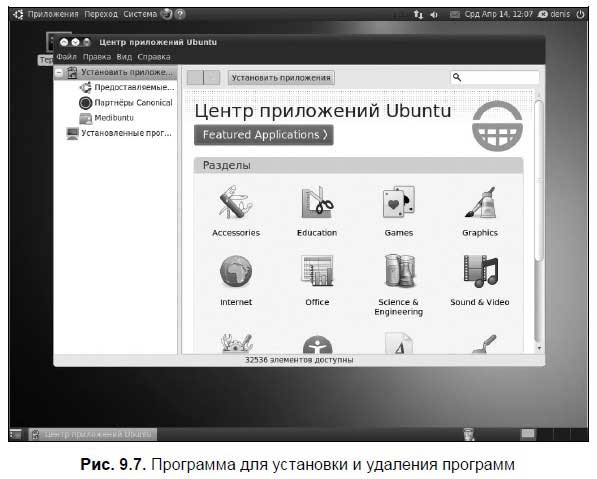Click the Установить приложения breadcrumb button

[281, 78]
